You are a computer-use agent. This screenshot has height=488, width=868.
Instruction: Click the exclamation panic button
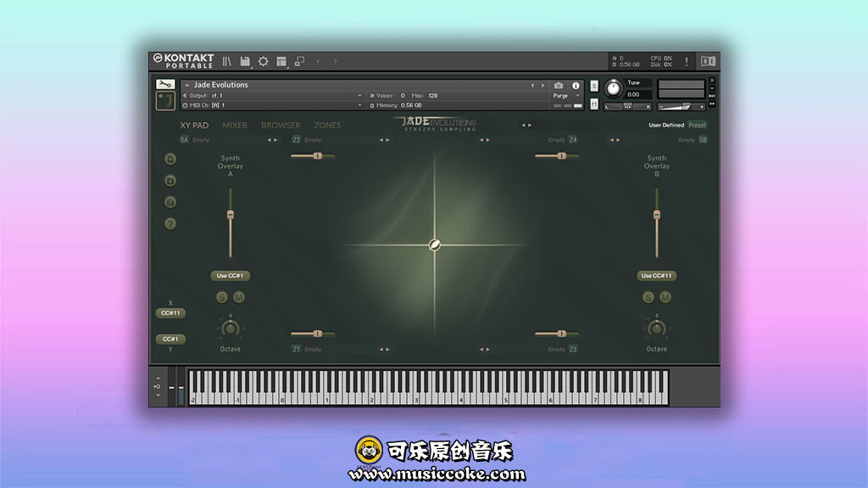click(687, 61)
